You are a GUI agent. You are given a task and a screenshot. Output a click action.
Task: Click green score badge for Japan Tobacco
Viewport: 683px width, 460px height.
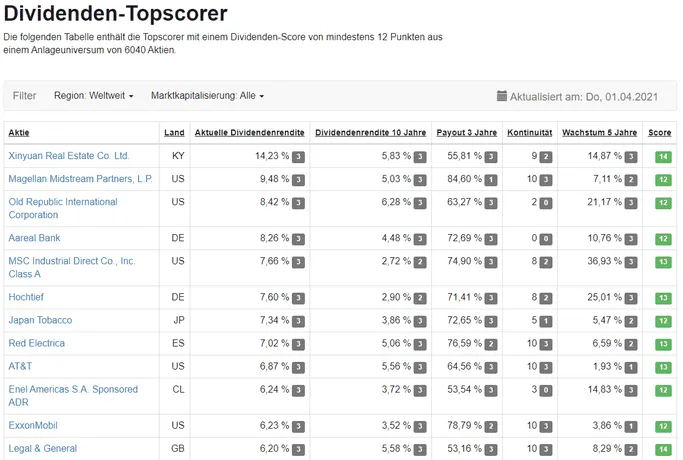point(663,321)
